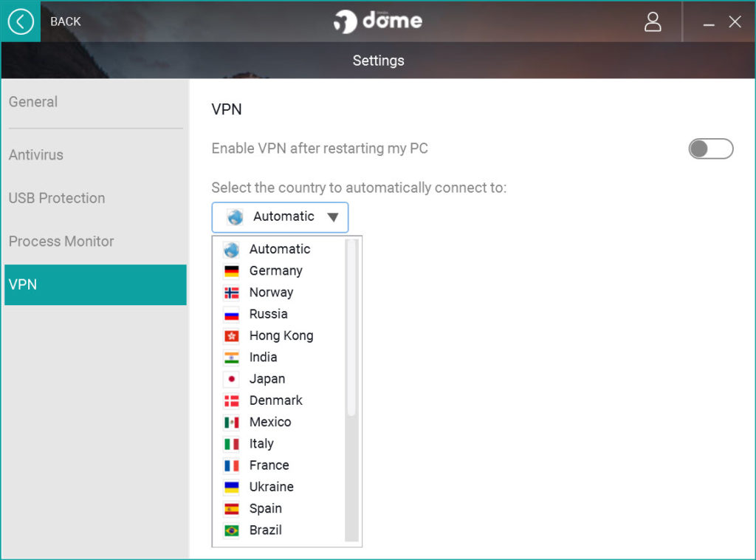Click the Brazil flag icon

[231, 531]
